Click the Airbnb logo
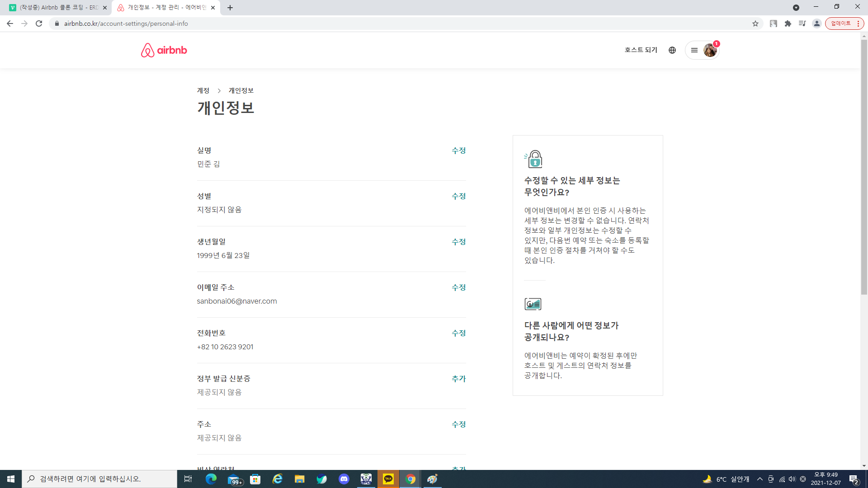The image size is (868, 488). [164, 50]
